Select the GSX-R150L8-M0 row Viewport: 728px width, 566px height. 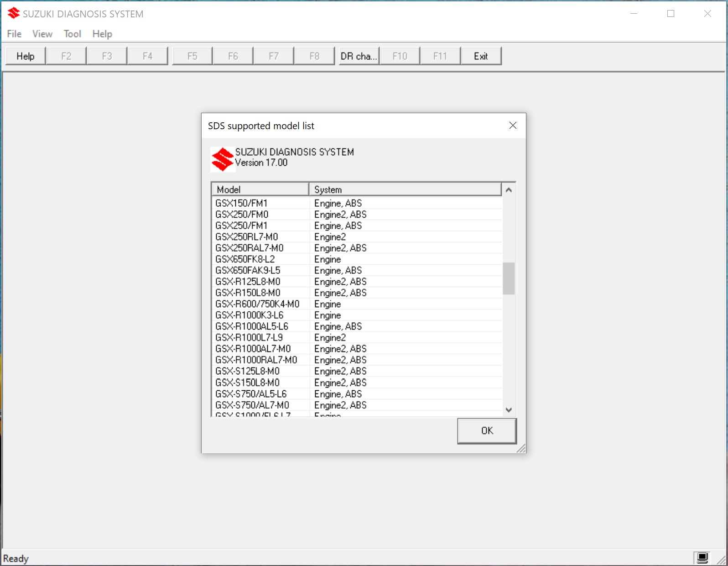click(357, 293)
